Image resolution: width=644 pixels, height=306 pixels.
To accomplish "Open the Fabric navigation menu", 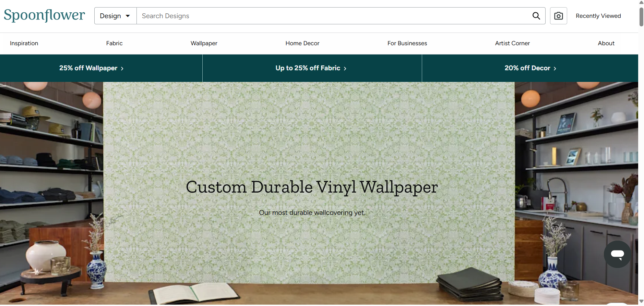I will (x=114, y=43).
